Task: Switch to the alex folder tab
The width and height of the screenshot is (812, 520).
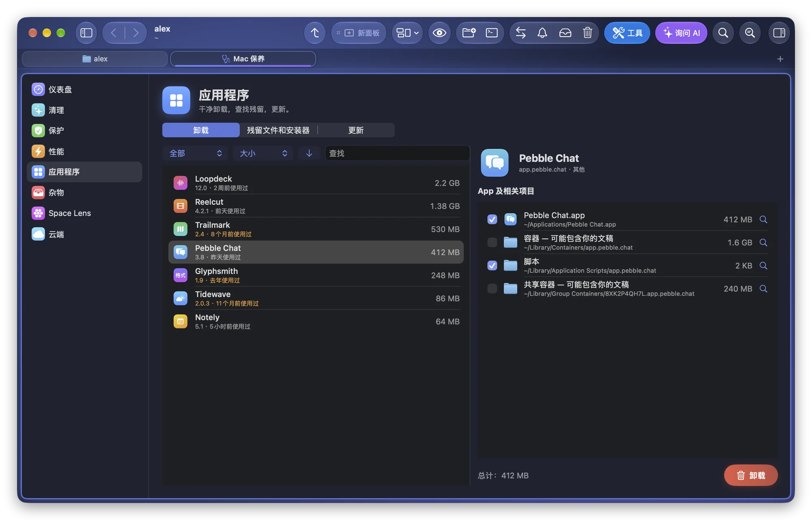Action: pos(95,59)
